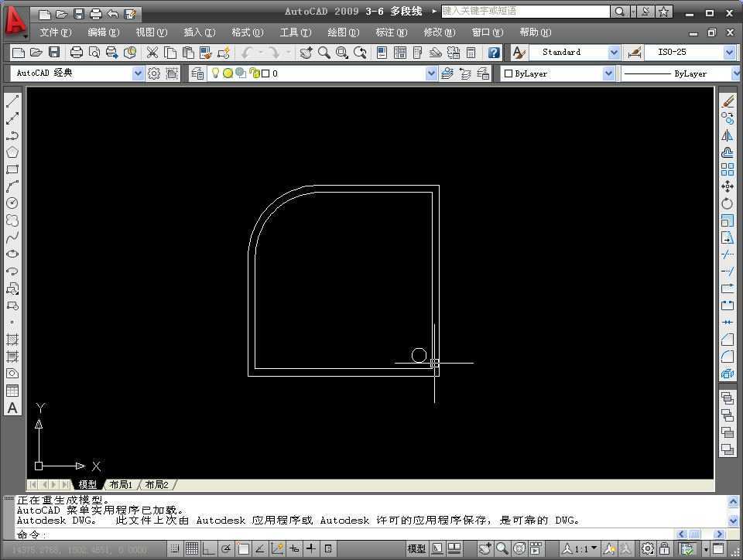Toggle Polar tracking in status bar
Viewport: 743px width, 560px height.
pos(226,548)
